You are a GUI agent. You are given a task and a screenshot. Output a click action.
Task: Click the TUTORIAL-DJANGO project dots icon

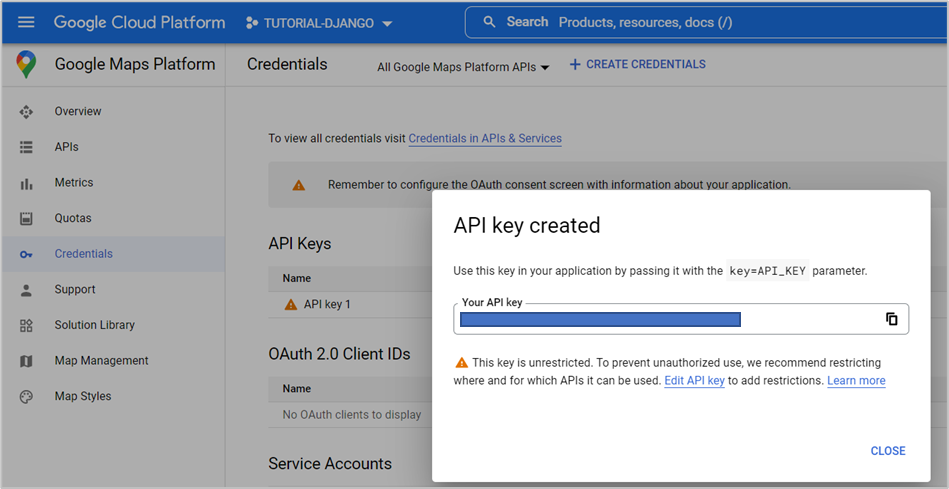[x=252, y=23]
